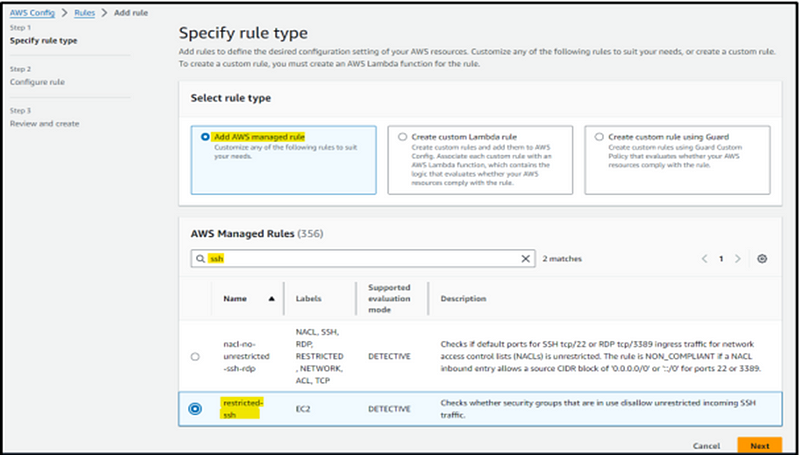Click the restricted-ssh rule name
Viewport: 800px width, 455px height.
pos(243,409)
